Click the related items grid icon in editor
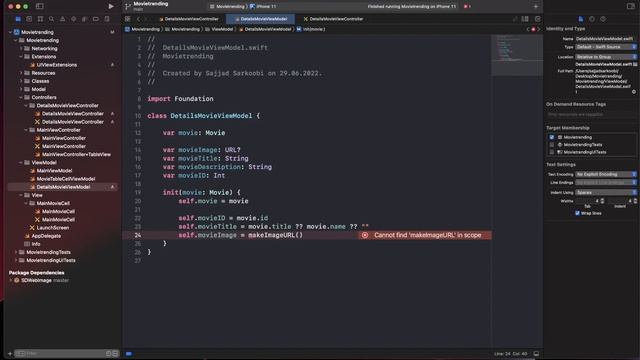The height and width of the screenshot is (360, 640). (128, 19)
